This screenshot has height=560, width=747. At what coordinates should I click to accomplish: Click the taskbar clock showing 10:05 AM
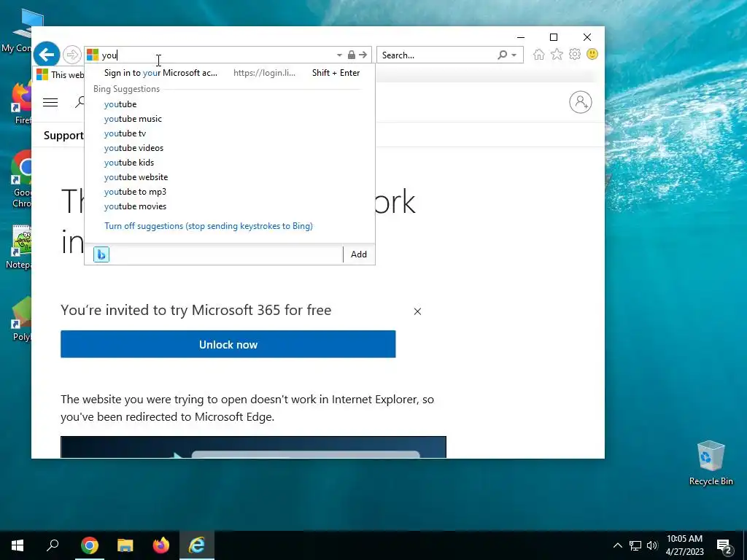click(x=684, y=545)
